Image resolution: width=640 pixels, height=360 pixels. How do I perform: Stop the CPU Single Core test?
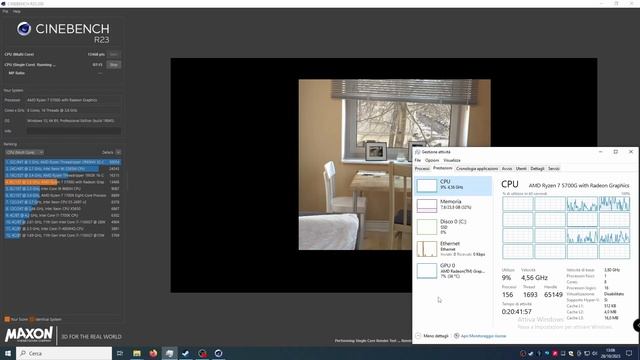point(113,64)
